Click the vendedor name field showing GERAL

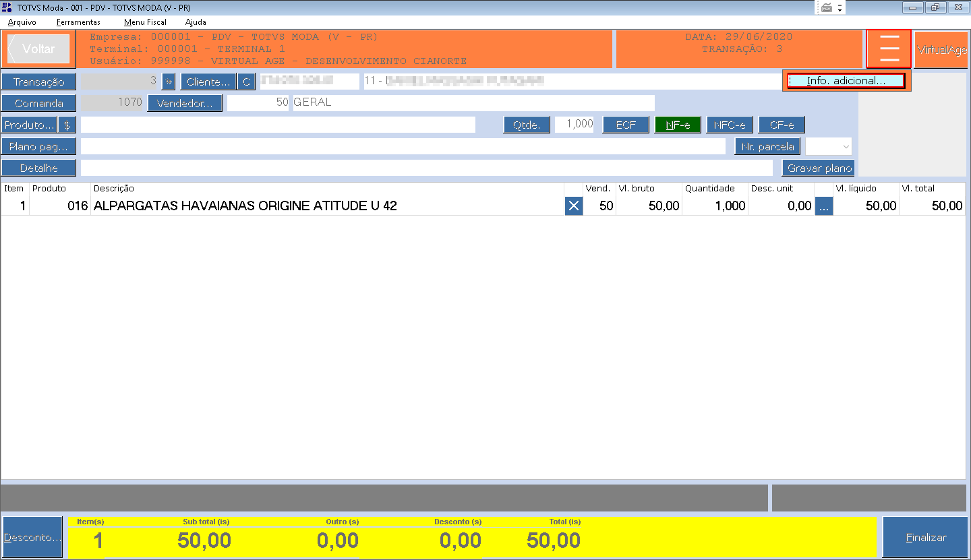[473, 103]
